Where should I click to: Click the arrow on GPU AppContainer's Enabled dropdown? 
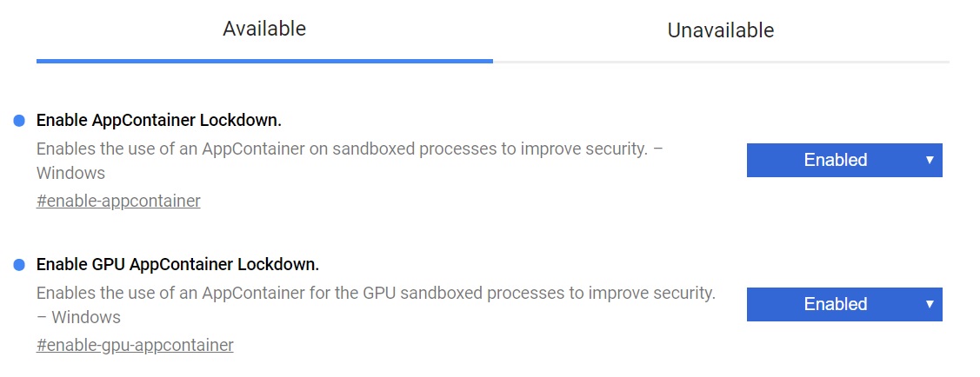(929, 304)
